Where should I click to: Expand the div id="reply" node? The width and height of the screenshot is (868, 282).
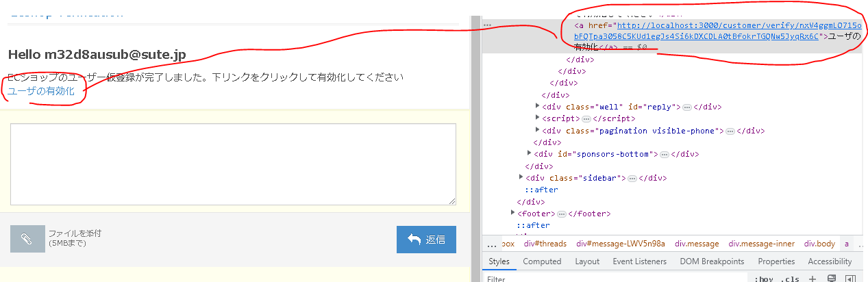(537, 107)
